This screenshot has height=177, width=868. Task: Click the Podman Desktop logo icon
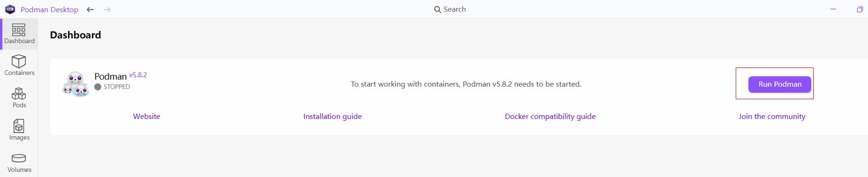10,9
